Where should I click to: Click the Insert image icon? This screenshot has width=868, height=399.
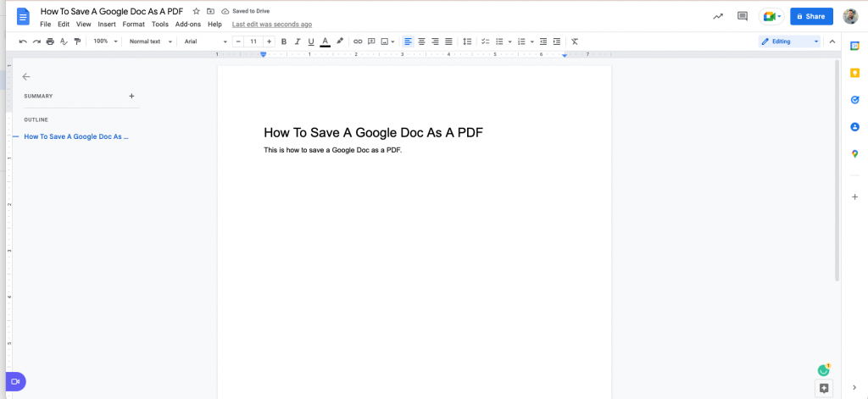tap(385, 42)
